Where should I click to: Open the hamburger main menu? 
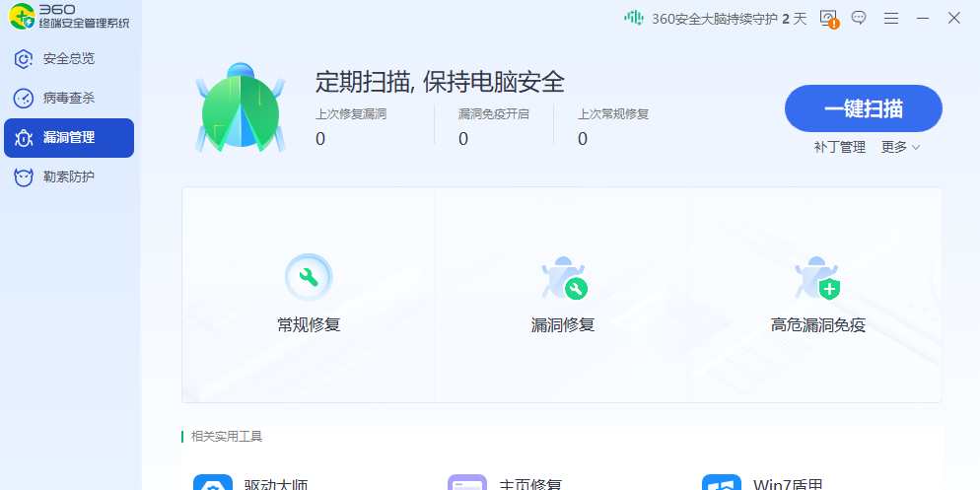coord(891,18)
